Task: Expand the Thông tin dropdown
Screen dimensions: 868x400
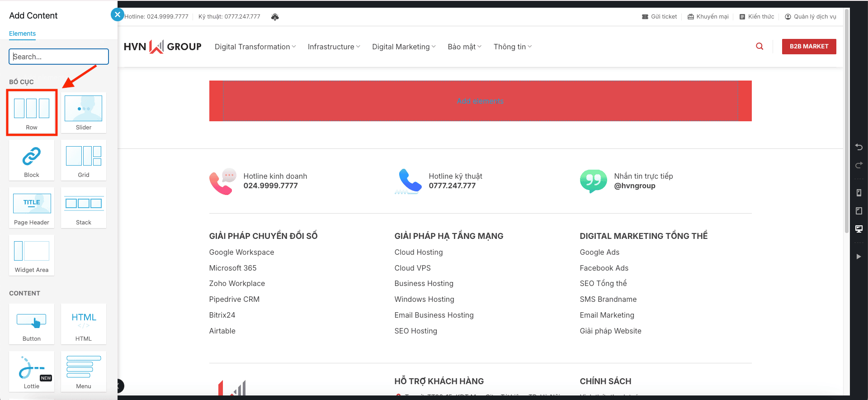Action: click(x=512, y=47)
